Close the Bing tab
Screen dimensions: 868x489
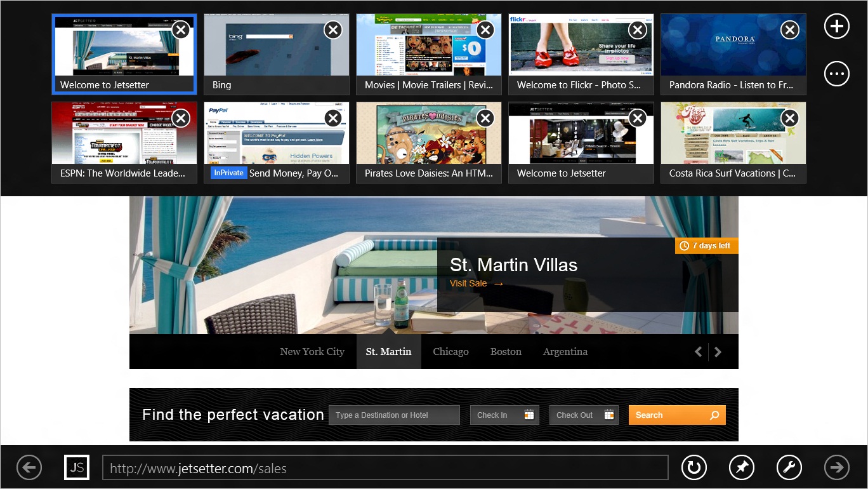[332, 30]
